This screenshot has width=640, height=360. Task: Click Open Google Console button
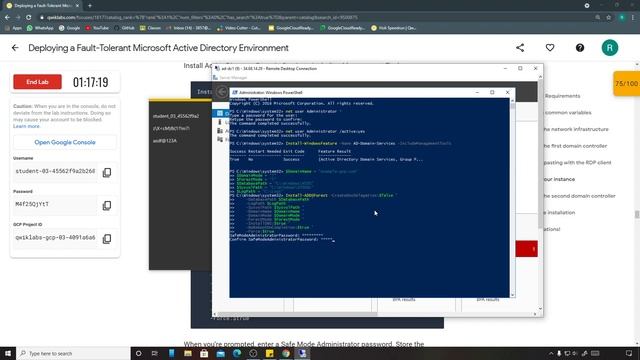click(65, 142)
